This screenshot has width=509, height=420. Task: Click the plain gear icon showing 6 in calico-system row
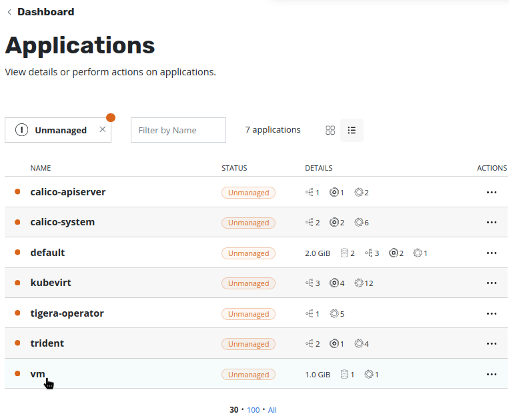coord(359,223)
